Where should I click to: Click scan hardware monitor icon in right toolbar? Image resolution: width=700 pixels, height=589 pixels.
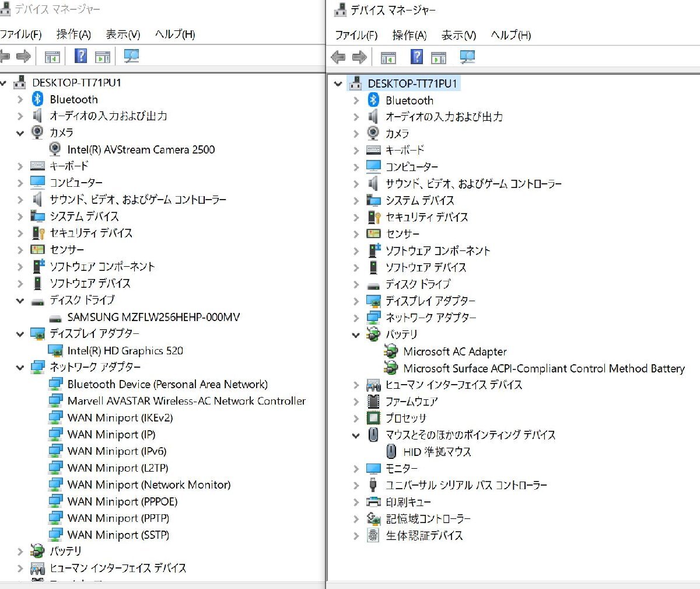[467, 57]
